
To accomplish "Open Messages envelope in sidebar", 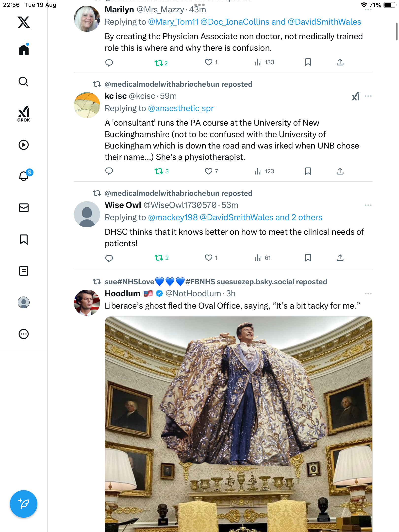I will point(24,208).
